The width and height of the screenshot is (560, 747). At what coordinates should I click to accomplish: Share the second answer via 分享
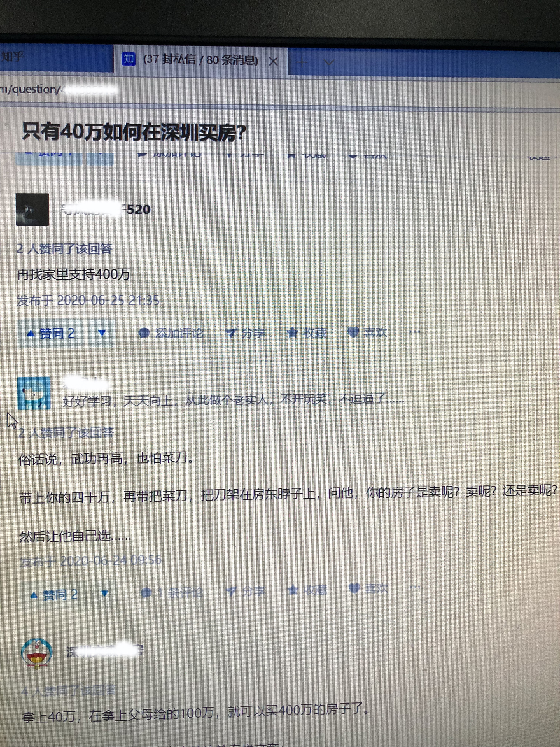tap(246, 591)
